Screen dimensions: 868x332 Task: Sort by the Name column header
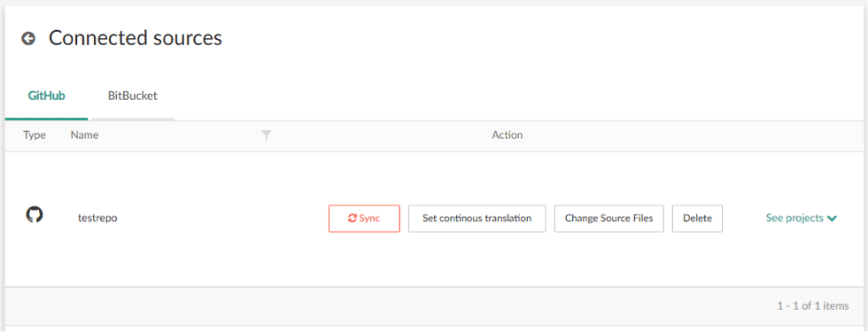85,135
